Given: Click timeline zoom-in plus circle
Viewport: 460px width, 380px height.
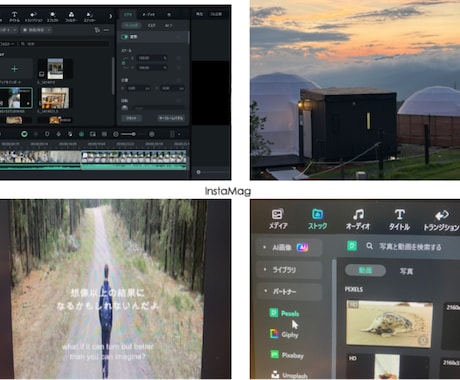Looking at the screenshot, I should (152, 134).
